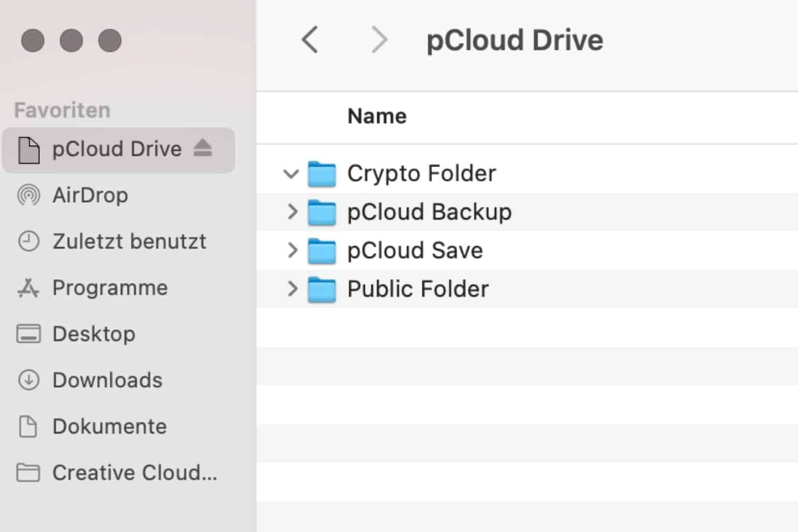Select Programme in the sidebar

[x=110, y=288]
